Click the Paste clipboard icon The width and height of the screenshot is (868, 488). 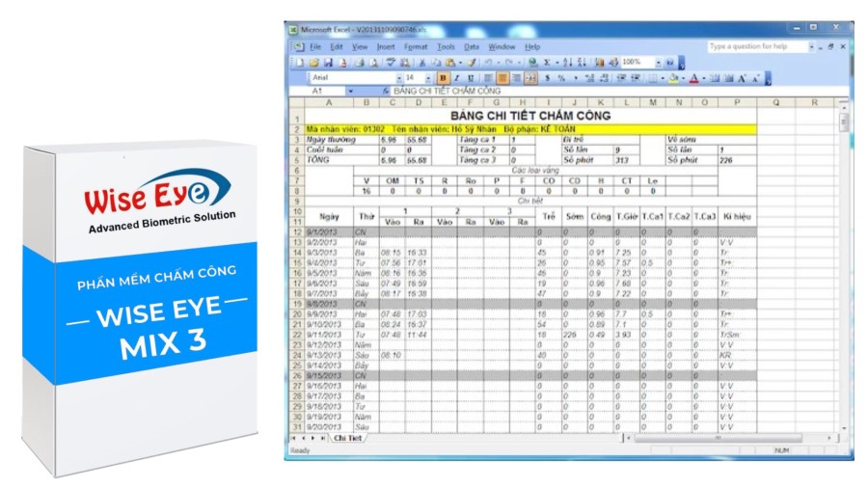450,63
